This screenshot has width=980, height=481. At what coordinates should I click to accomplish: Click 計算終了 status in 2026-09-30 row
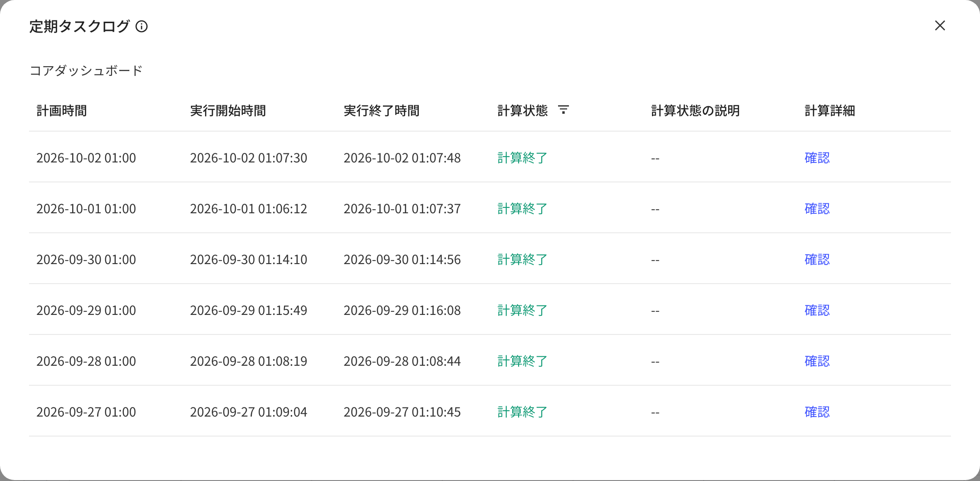[522, 260]
